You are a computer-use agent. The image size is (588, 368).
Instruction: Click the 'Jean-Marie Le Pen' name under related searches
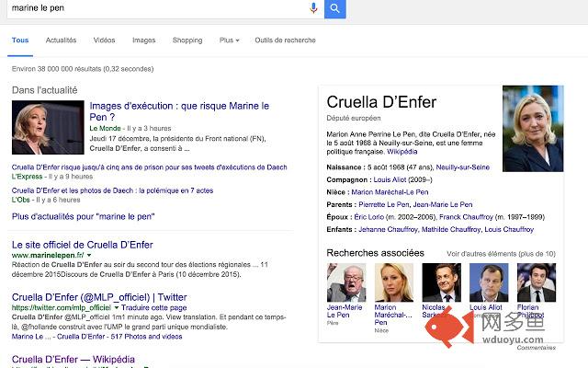point(345,311)
